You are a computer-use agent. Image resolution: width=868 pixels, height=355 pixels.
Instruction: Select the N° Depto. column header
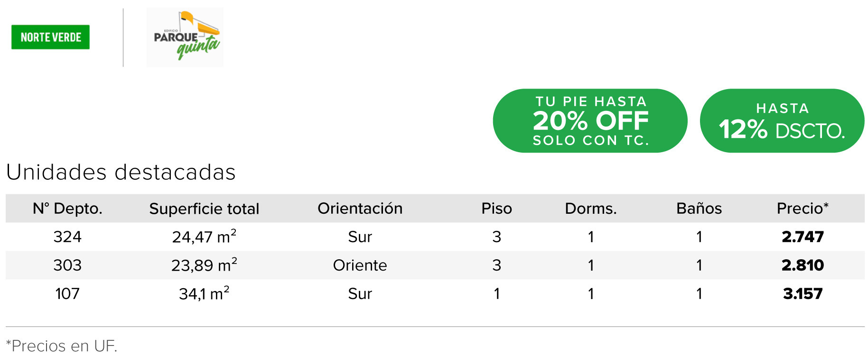point(67,209)
